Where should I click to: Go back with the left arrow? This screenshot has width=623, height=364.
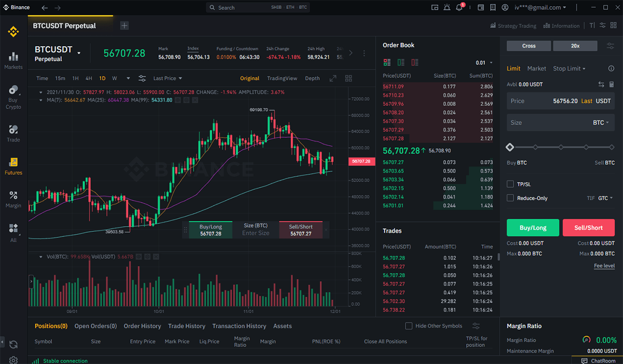pos(45,8)
